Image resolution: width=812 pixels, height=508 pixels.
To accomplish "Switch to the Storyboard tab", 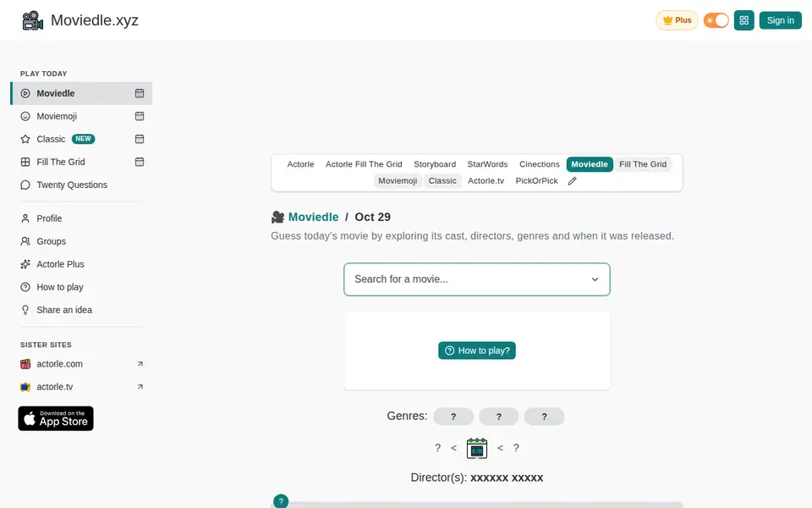I will click(x=435, y=164).
